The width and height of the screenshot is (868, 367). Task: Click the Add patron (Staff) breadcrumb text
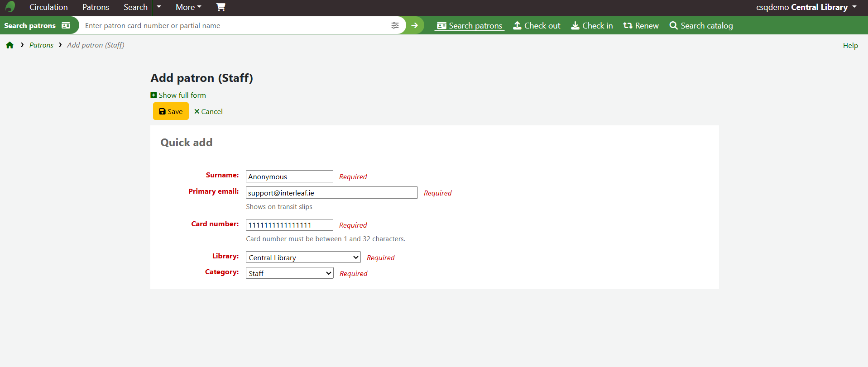point(96,45)
